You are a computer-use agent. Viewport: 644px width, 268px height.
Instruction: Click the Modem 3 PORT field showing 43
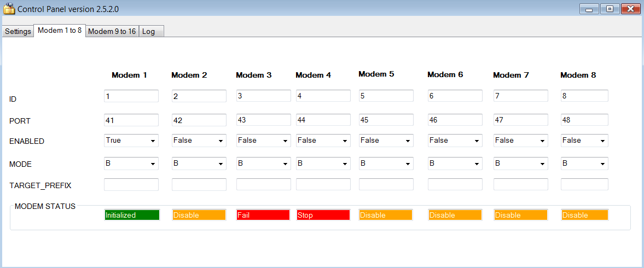pyautogui.click(x=263, y=120)
